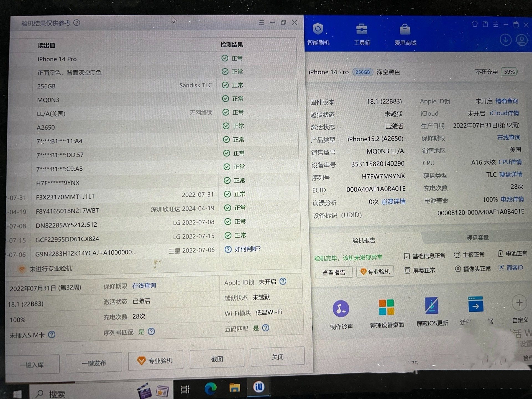Select the UDID 00008120-000A40AE1A0B401E

pyautogui.click(x=480, y=212)
